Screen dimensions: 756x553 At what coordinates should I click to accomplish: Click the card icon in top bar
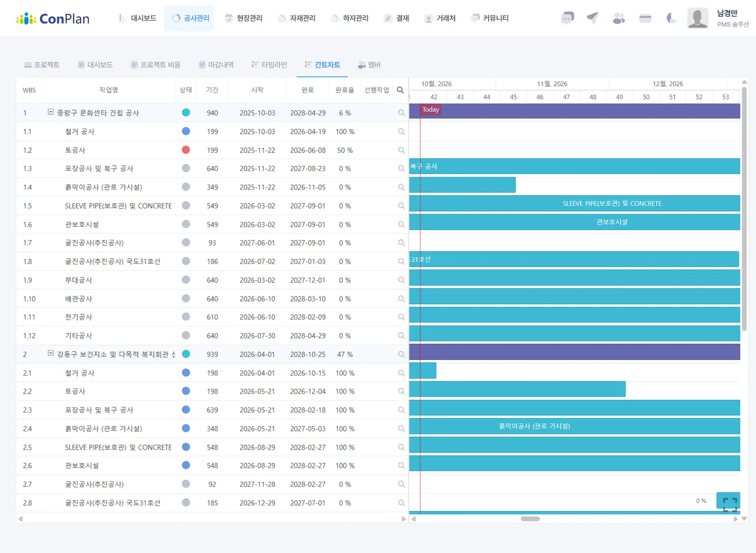[645, 18]
